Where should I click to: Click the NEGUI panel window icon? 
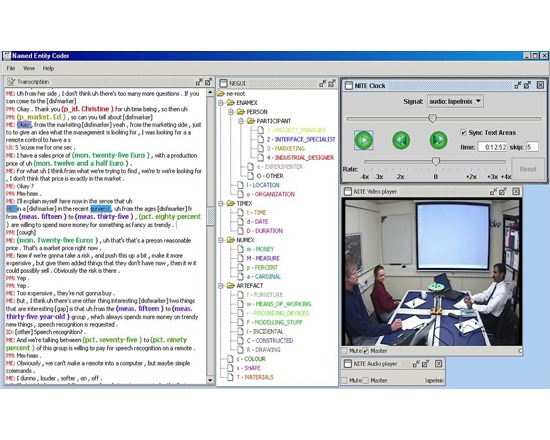pyautogui.click(x=223, y=83)
